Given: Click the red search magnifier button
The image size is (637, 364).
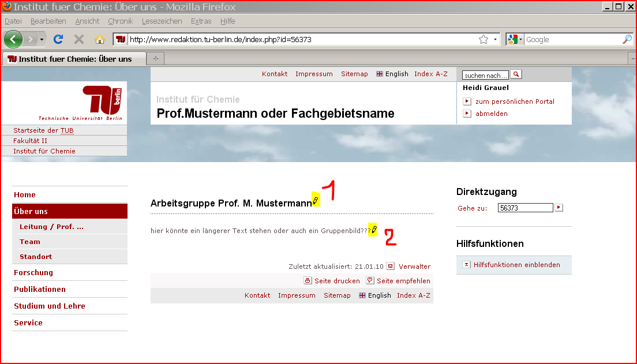Looking at the screenshot, I should coord(516,74).
